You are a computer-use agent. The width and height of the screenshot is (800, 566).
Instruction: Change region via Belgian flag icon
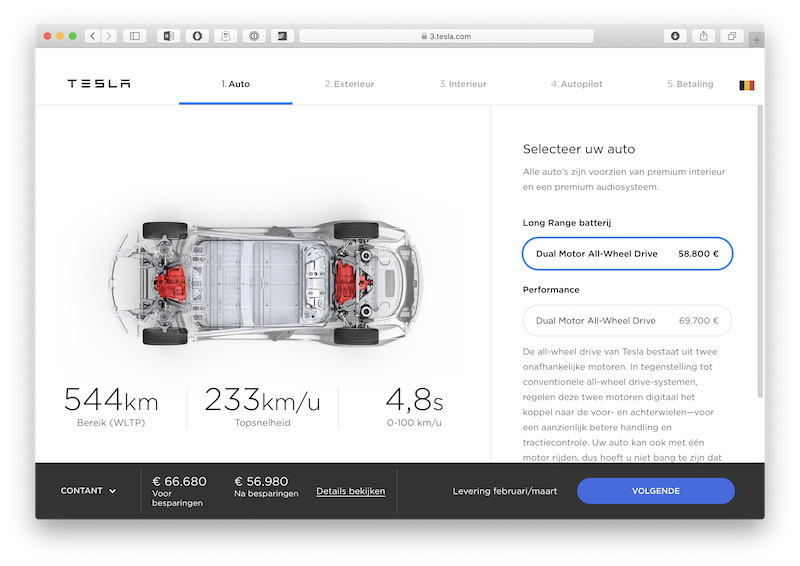pos(746,85)
